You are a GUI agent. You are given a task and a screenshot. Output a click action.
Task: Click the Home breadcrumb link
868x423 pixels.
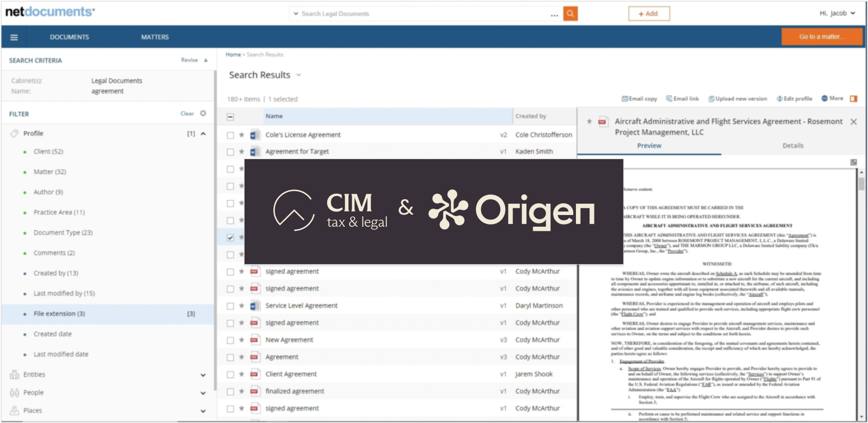[233, 54]
